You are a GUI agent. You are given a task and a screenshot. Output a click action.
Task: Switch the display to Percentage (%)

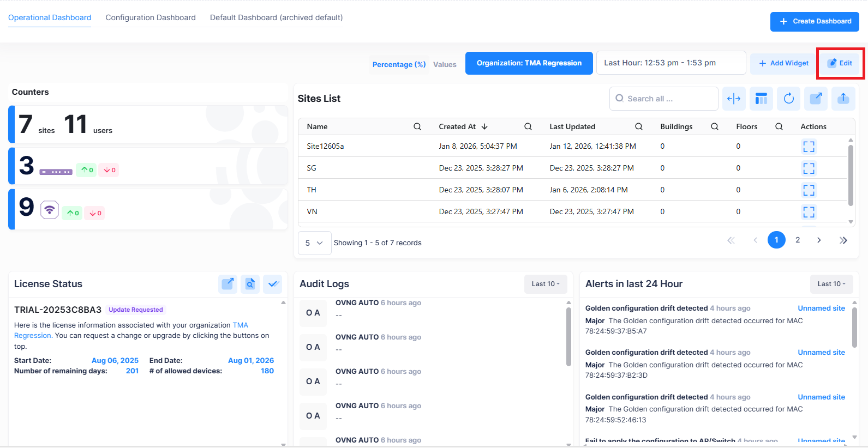pyautogui.click(x=399, y=64)
